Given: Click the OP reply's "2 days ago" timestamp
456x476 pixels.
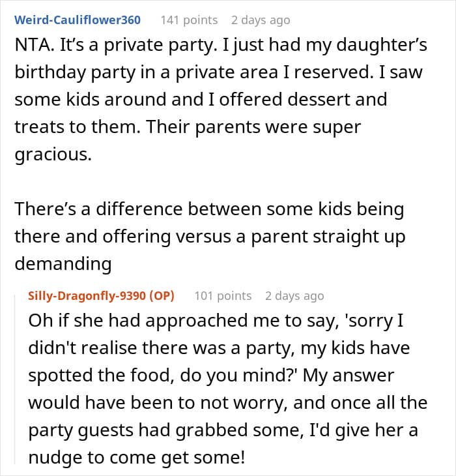Looking at the screenshot, I should tap(294, 295).
